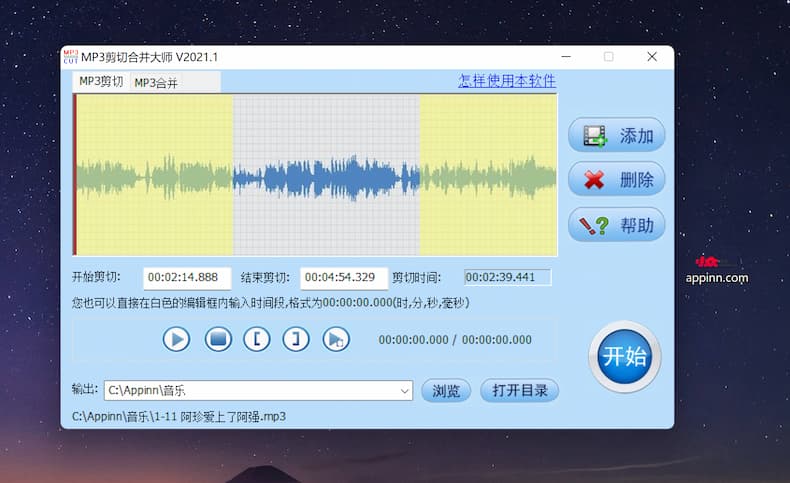Screen dimensions: 790x483
Task: Click the 浏览 (Browse) button
Action: (446, 391)
